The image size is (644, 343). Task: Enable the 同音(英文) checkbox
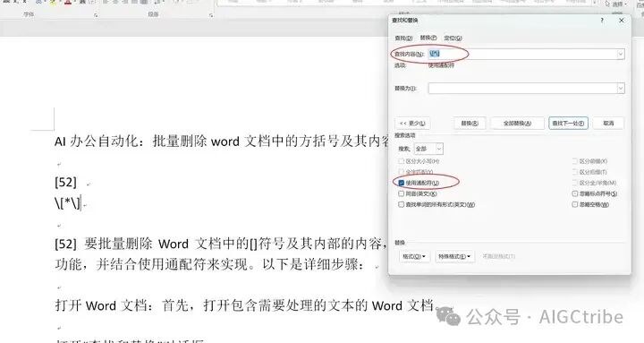[402, 193]
